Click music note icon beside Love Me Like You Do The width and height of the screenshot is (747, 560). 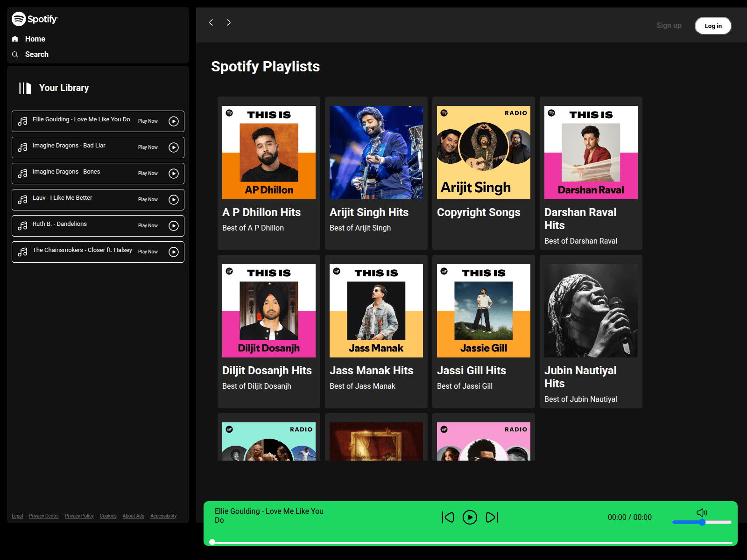coord(22,121)
